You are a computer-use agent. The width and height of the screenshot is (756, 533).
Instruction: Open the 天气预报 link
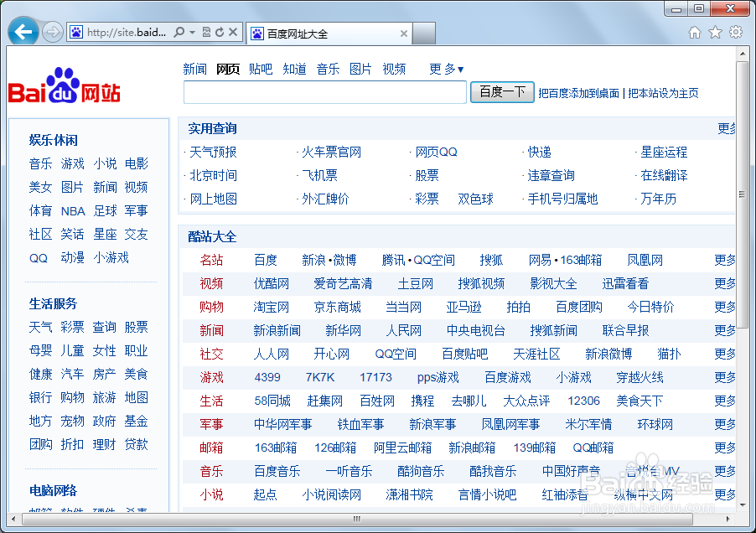[213, 153]
